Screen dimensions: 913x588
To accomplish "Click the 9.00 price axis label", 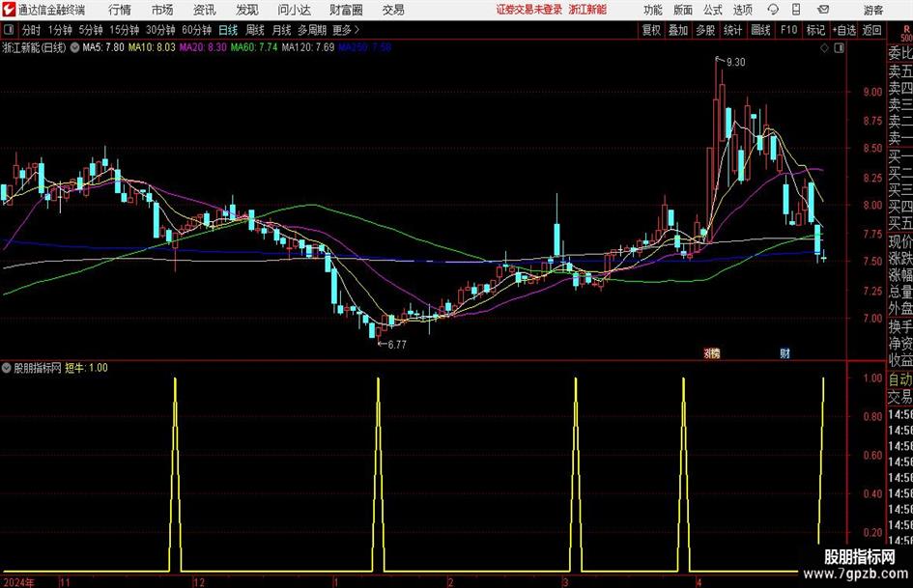I will pyautogui.click(x=872, y=92).
